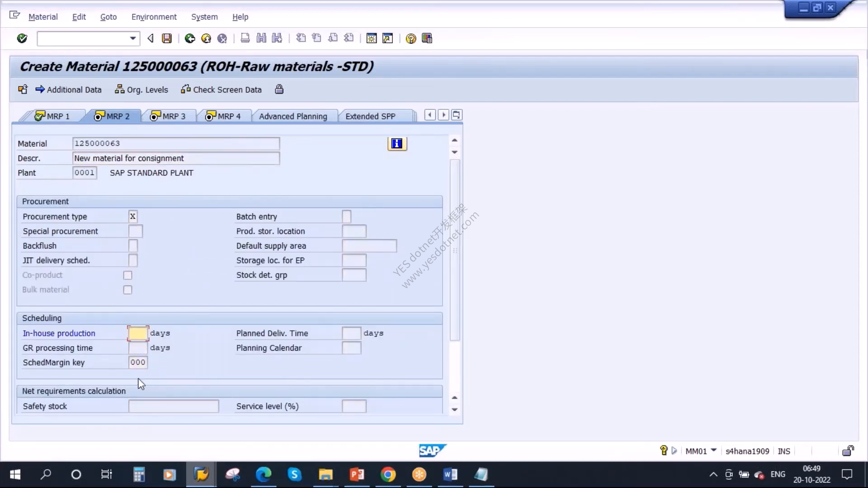Viewport: 868px width, 488px height.
Task: Click the Create New Session icon
Action: [372, 38]
